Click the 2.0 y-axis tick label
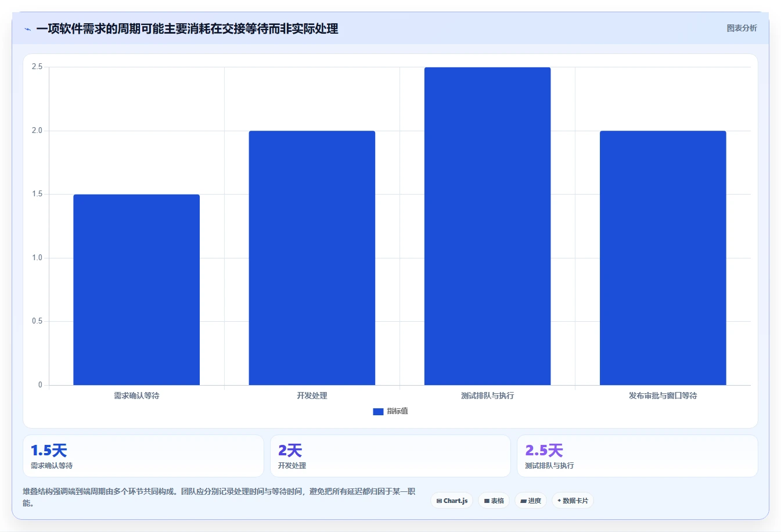The width and height of the screenshot is (781, 532). tap(37, 131)
